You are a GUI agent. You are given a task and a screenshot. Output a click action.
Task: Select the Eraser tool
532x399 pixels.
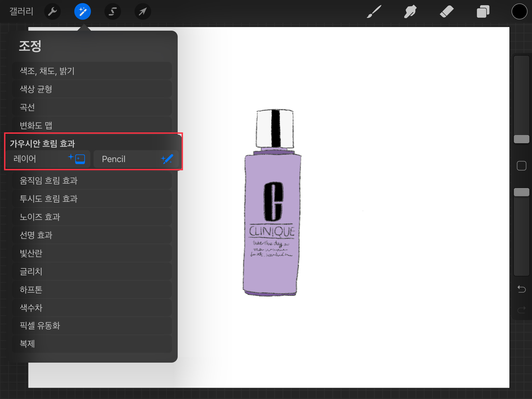[x=447, y=12]
